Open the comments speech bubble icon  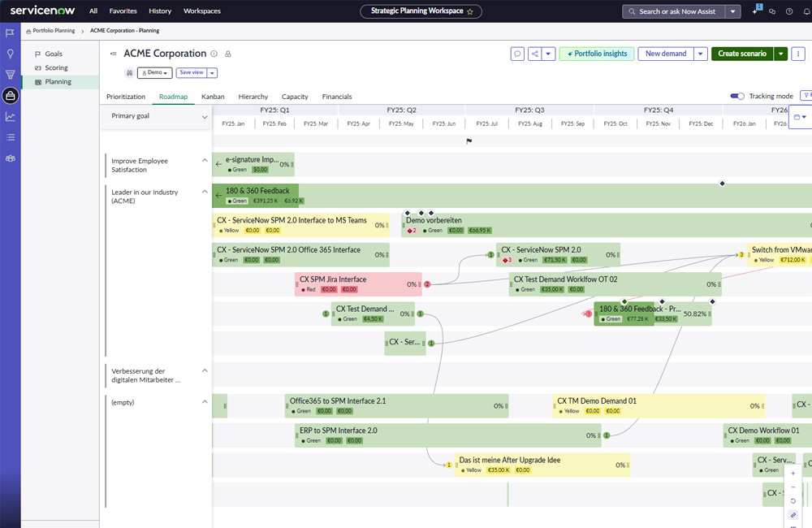(x=517, y=54)
